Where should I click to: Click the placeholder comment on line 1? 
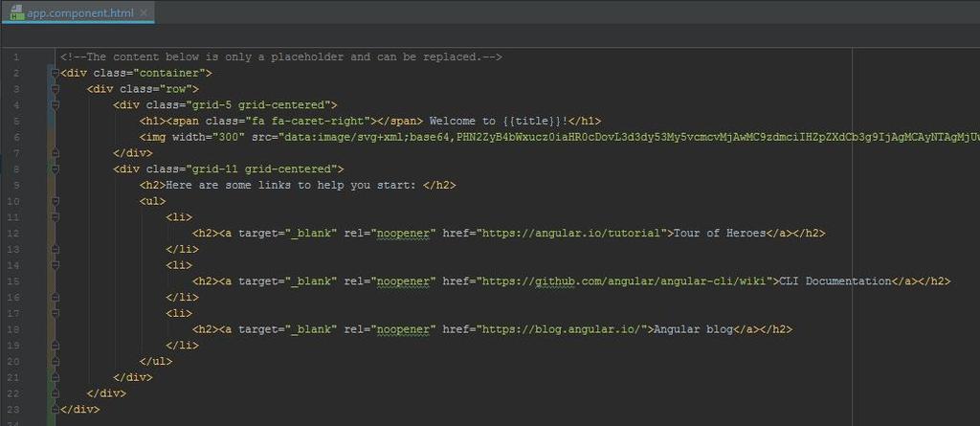tap(281, 56)
